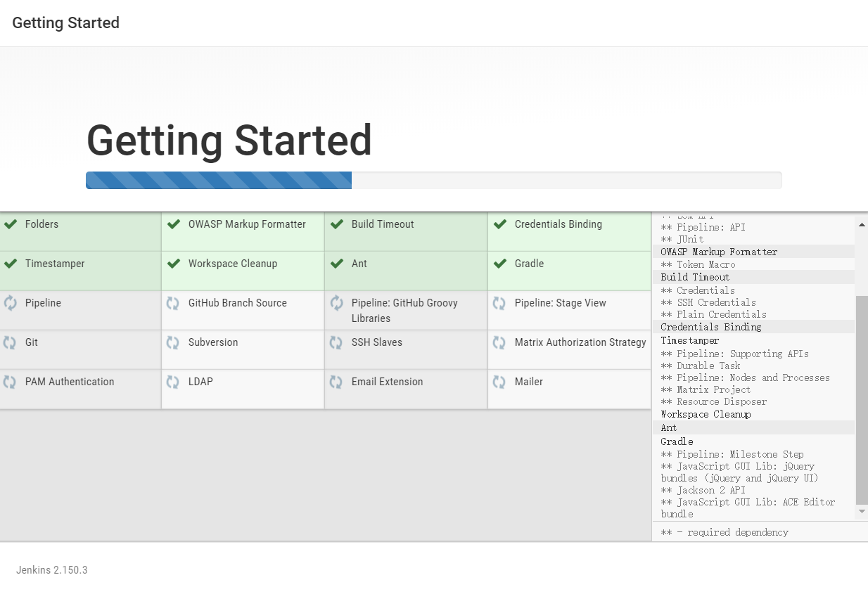Select the Pipeline tile label

[x=43, y=303]
